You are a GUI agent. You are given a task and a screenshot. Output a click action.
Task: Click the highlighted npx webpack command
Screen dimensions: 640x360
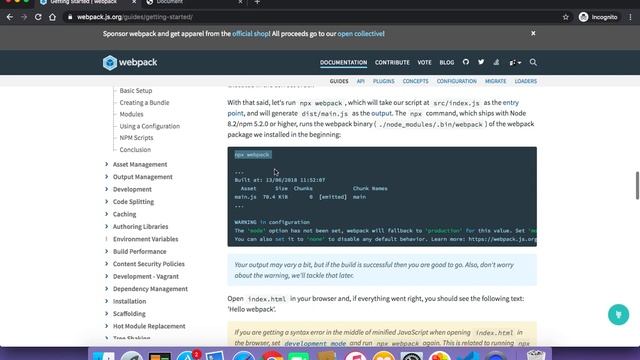tap(252, 155)
